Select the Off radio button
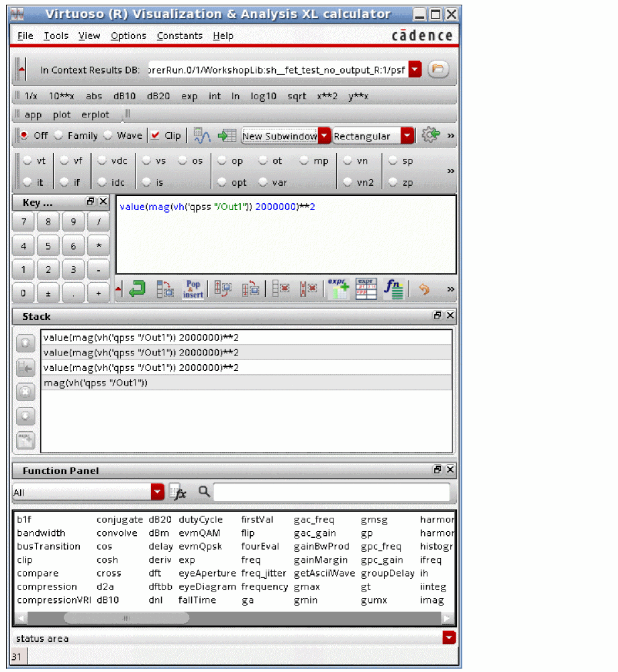This screenshot has height=672, width=618. [x=24, y=135]
